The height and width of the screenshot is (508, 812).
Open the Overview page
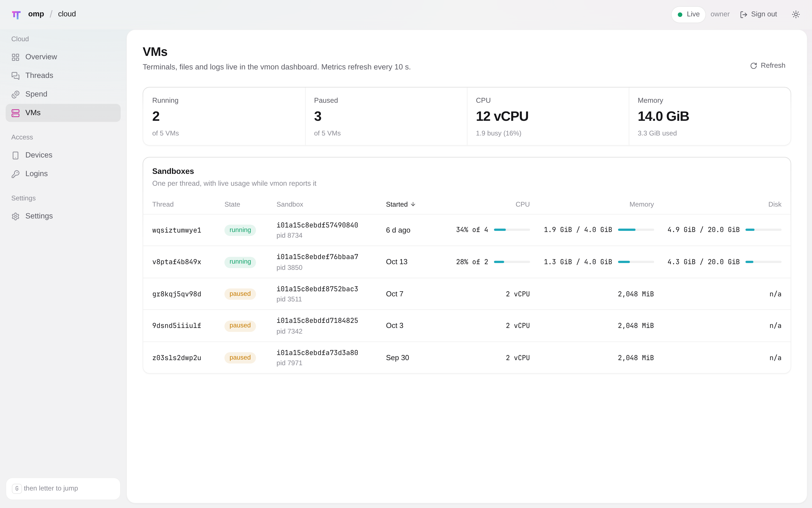coord(63,57)
